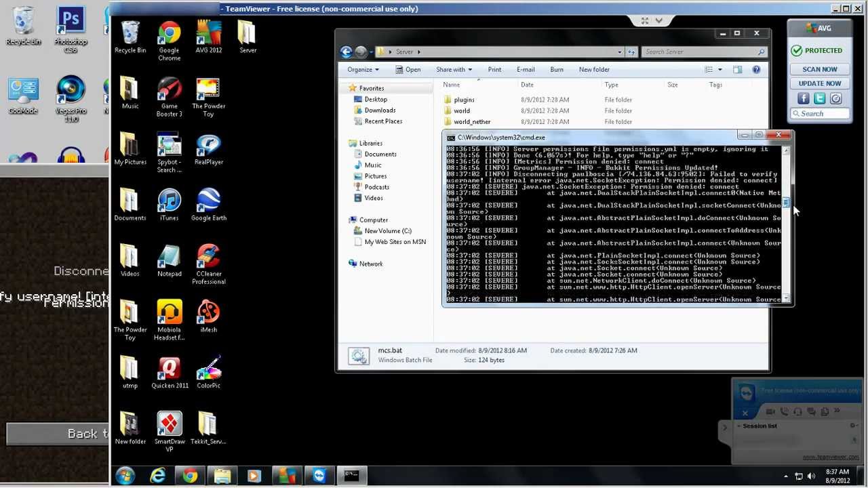Screen dimensions: 868x488
Task: Open the iTunes desktop shortcut
Action: tap(169, 205)
